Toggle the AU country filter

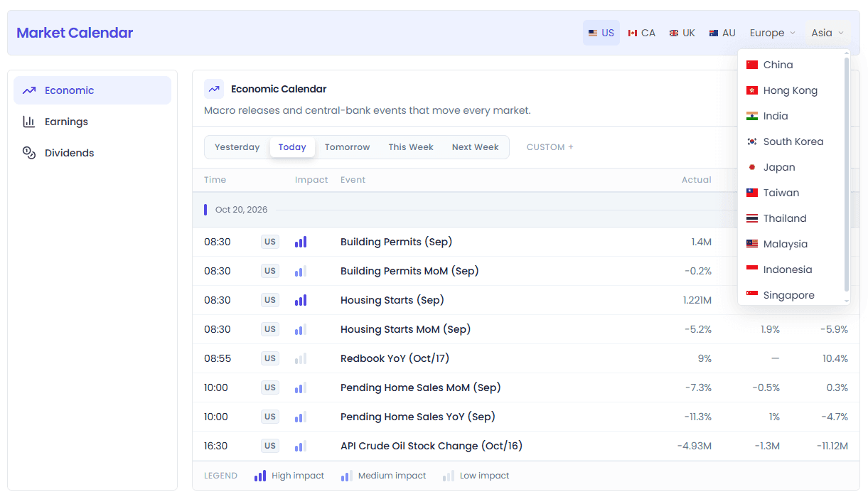(x=722, y=33)
